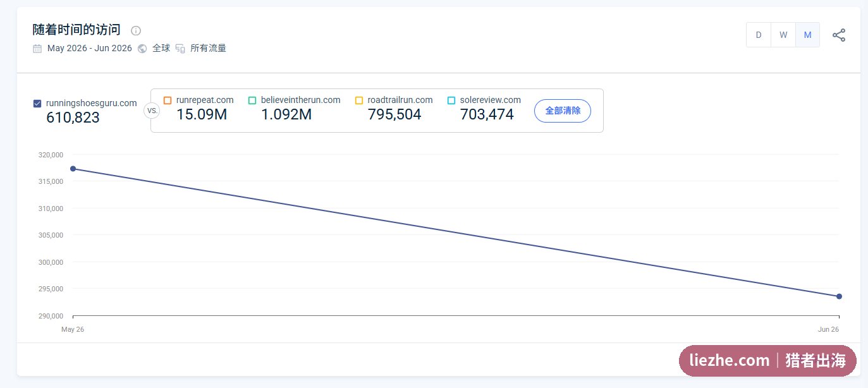Click the calendar icon near date range
Image resolution: width=868 pixels, height=388 pixels.
click(37, 49)
